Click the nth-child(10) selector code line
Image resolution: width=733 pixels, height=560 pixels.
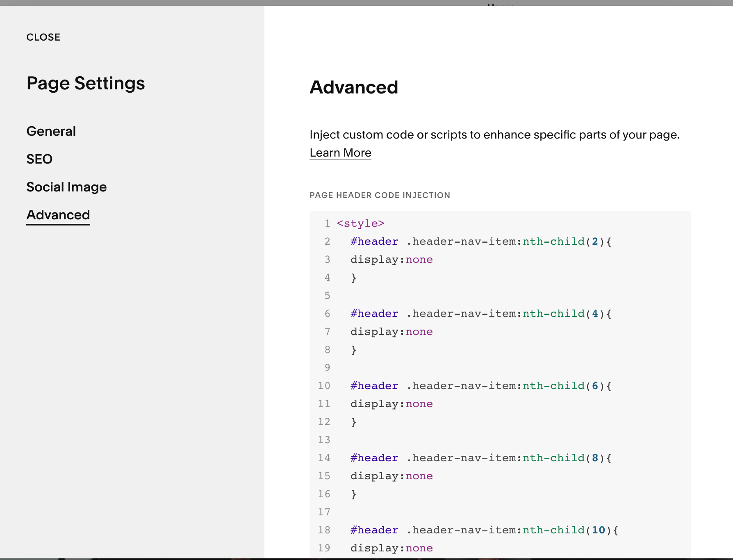(x=484, y=530)
